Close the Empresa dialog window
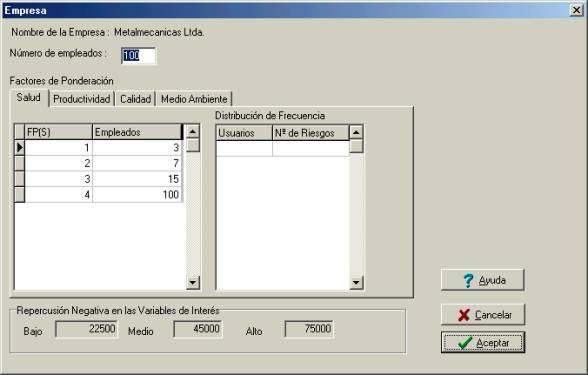This screenshot has width=588, height=375. click(x=576, y=10)
